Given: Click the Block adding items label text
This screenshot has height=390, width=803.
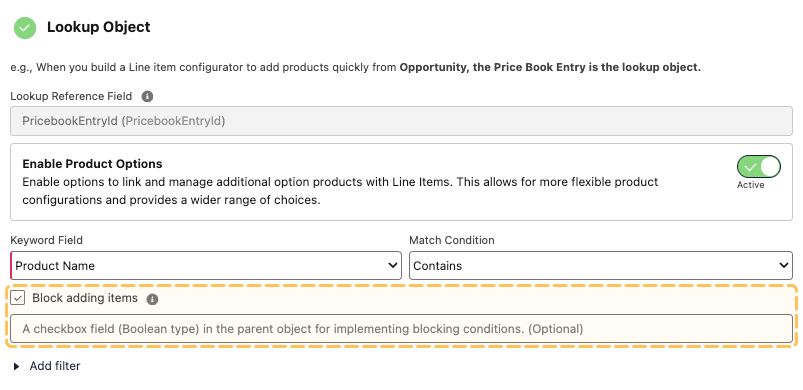Looking at the screenshot, I should (x=85, y=298).
